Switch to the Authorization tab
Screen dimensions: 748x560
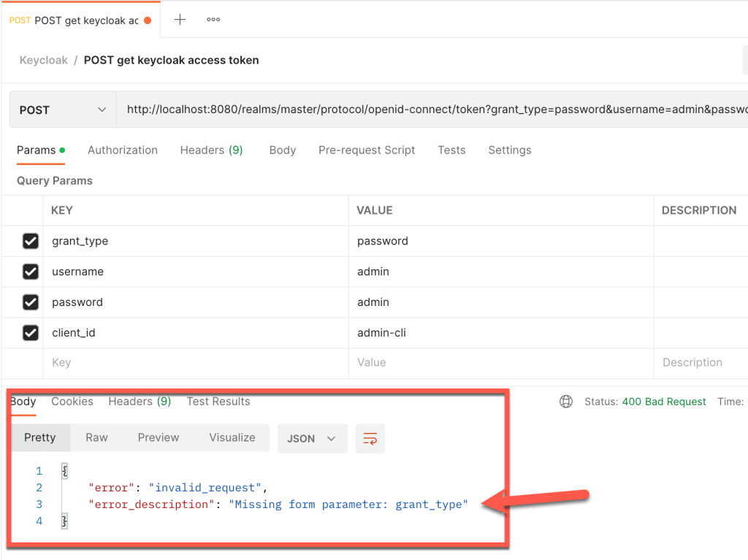tap(123, 150)
